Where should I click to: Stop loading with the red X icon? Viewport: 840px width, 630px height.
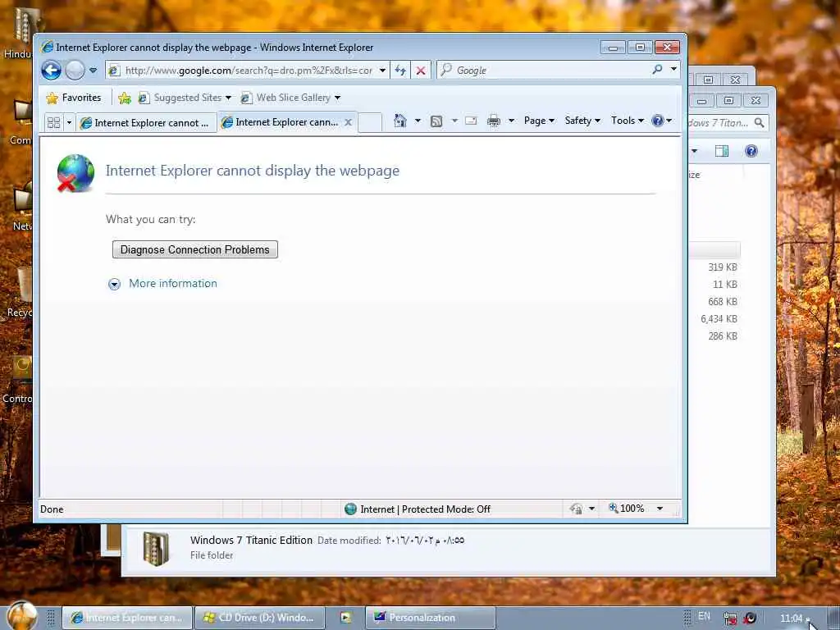click(421, 71)
